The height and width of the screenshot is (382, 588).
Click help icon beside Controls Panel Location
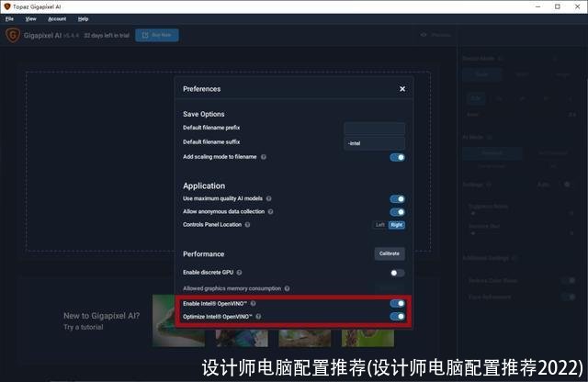point(247,225)
